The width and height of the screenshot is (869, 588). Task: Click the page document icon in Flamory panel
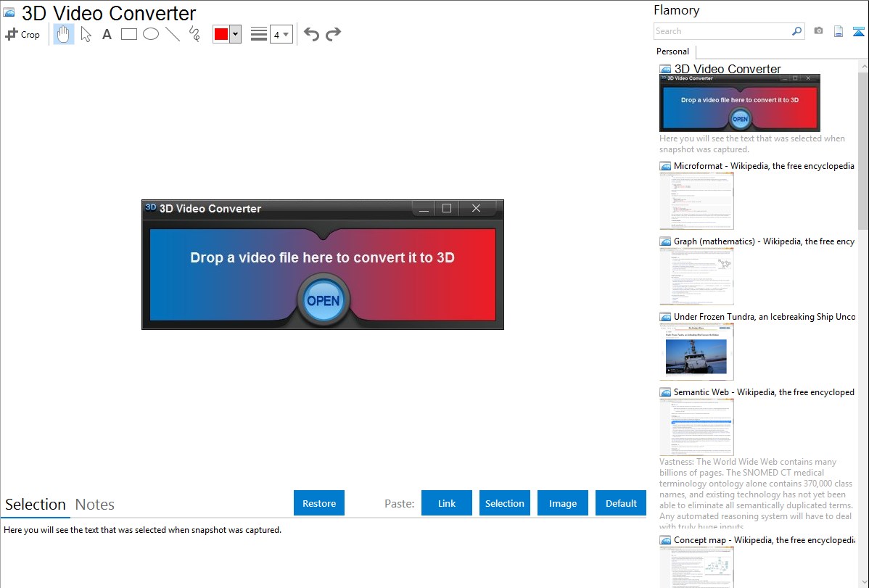click(x=839, y=31)
